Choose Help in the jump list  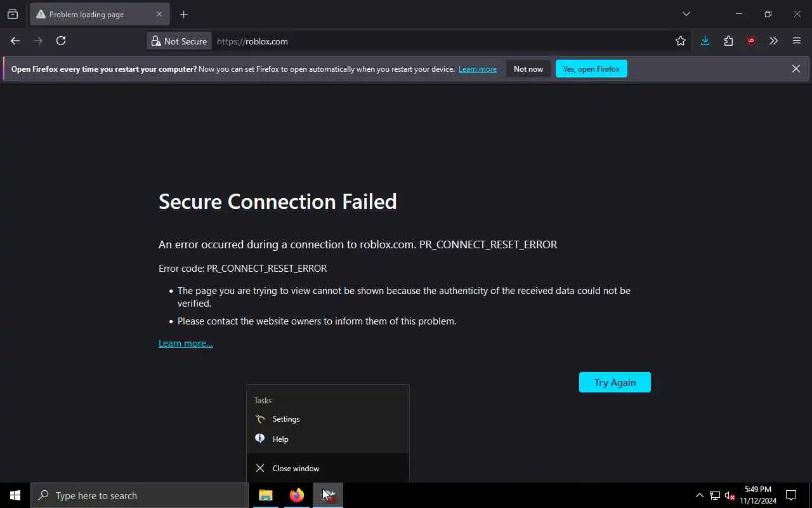point(328,439)
